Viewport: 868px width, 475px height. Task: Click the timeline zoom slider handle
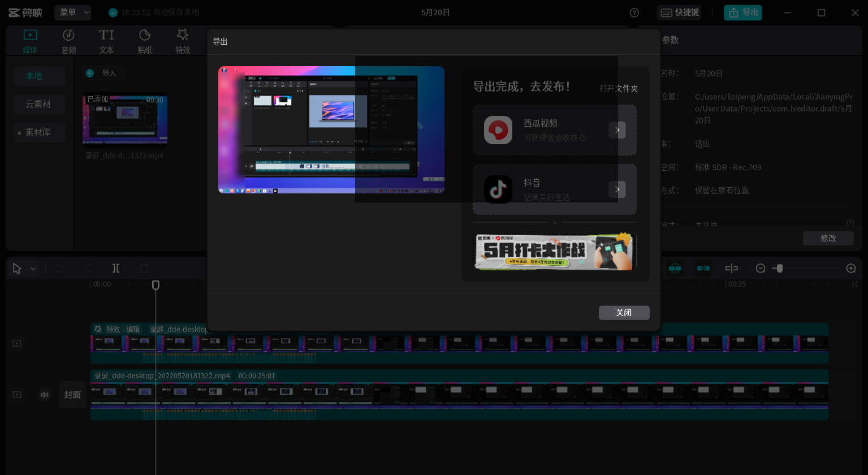(780, 268)
